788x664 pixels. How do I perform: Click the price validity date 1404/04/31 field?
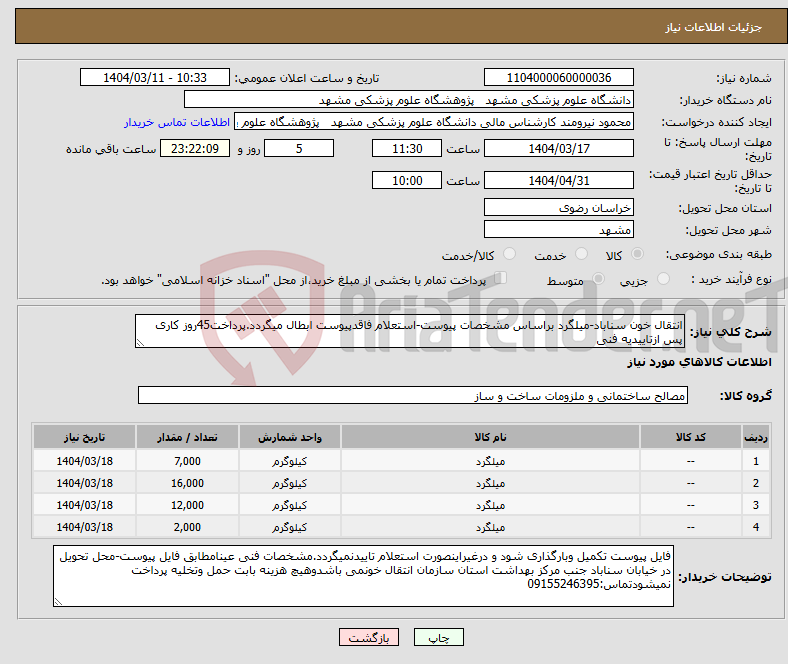[x=558, y=181]
